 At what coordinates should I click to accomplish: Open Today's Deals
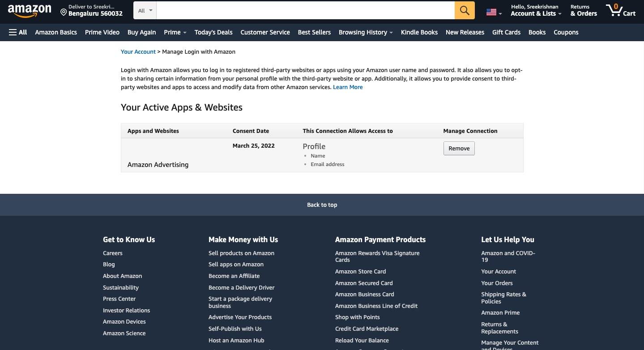[x=213, y=32]
